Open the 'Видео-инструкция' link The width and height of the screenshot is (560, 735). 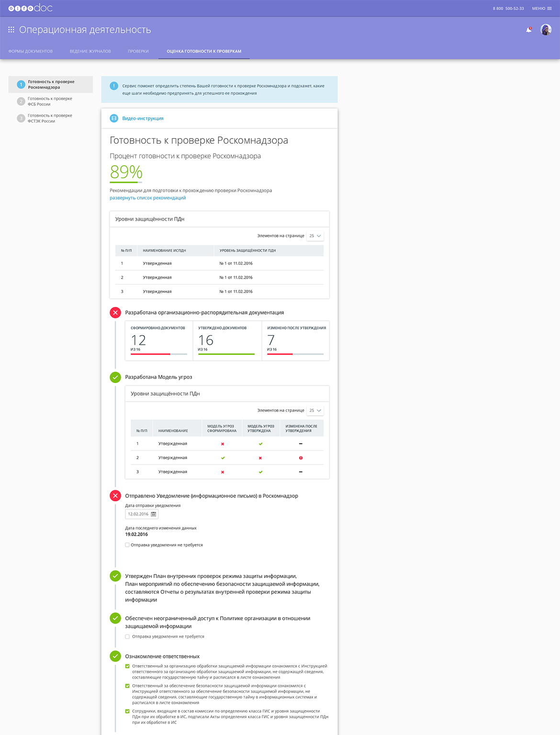tap(143, 118)
